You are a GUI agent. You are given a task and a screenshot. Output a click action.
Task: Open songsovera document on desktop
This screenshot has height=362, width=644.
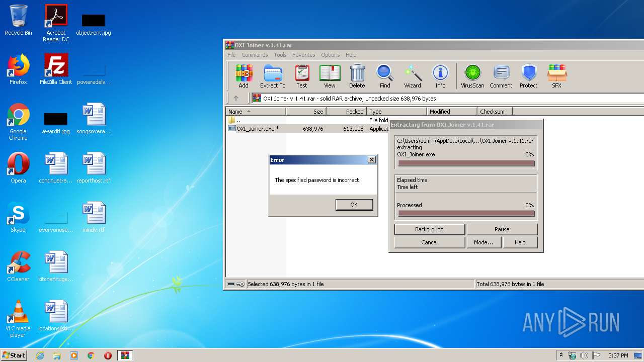pos(94,119)
